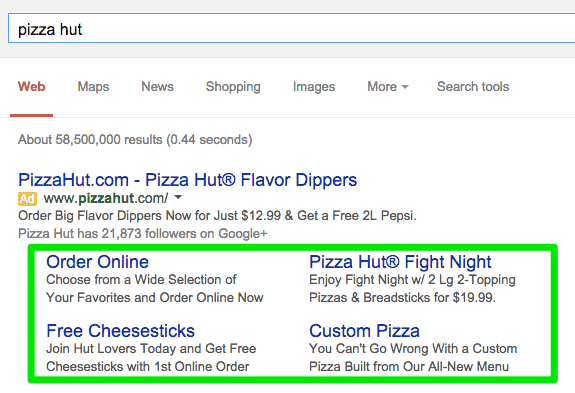This screenshot has width=575, height=393.
Task: Open the PizzaHut.com Flavor Dippers ad link
Action: [x=187, y=180]
